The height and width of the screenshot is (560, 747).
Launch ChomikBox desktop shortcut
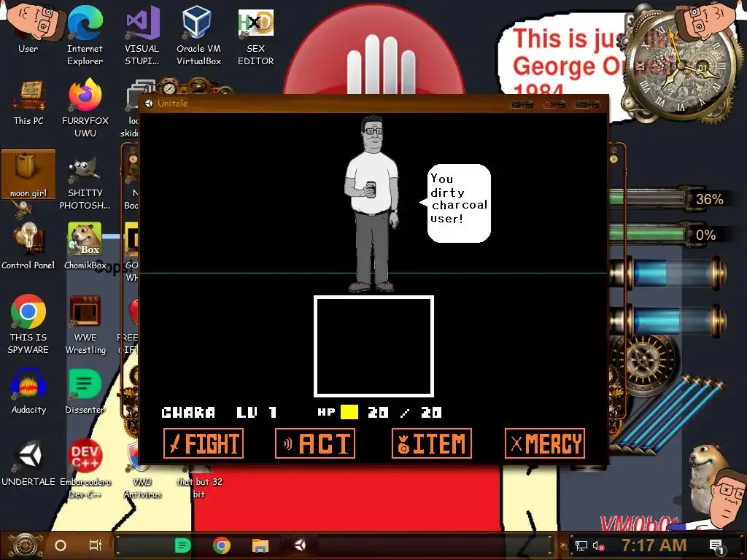point(85,246)
